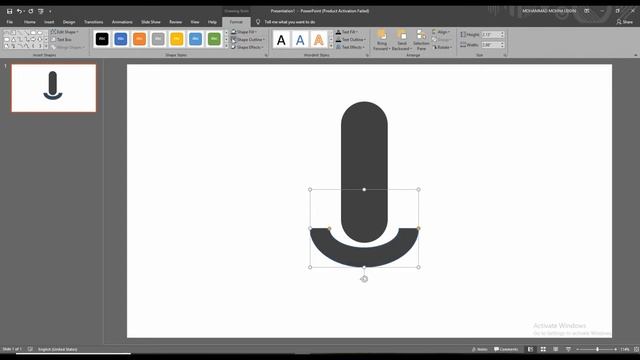The height and width of the screenshot is (360, 640).
Task: Switch to Reading View icon
Action: click(556, 349)
